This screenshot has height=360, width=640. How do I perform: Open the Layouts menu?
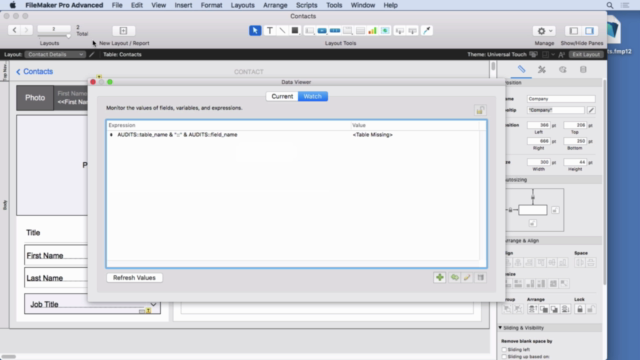242,5
